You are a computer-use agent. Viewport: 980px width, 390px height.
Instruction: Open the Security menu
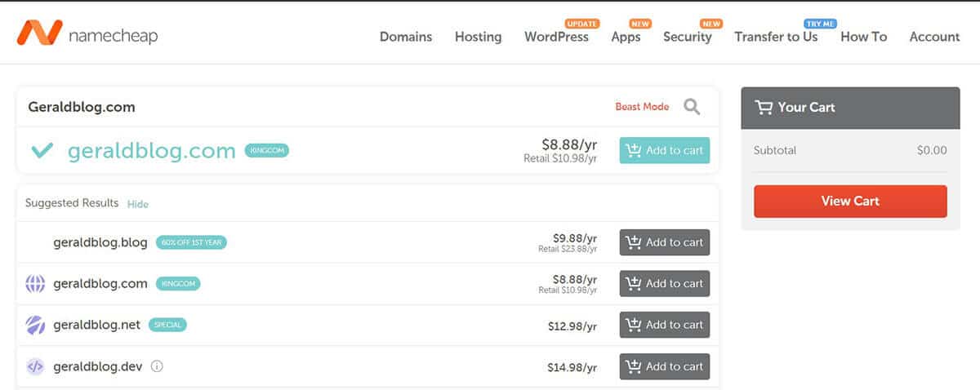click(x=687, y=37)
